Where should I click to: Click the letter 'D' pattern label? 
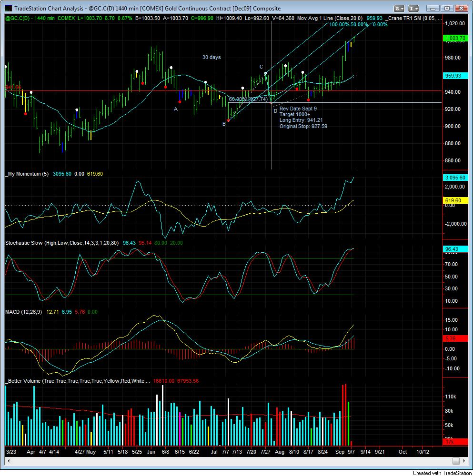click(x=275, y=111)
